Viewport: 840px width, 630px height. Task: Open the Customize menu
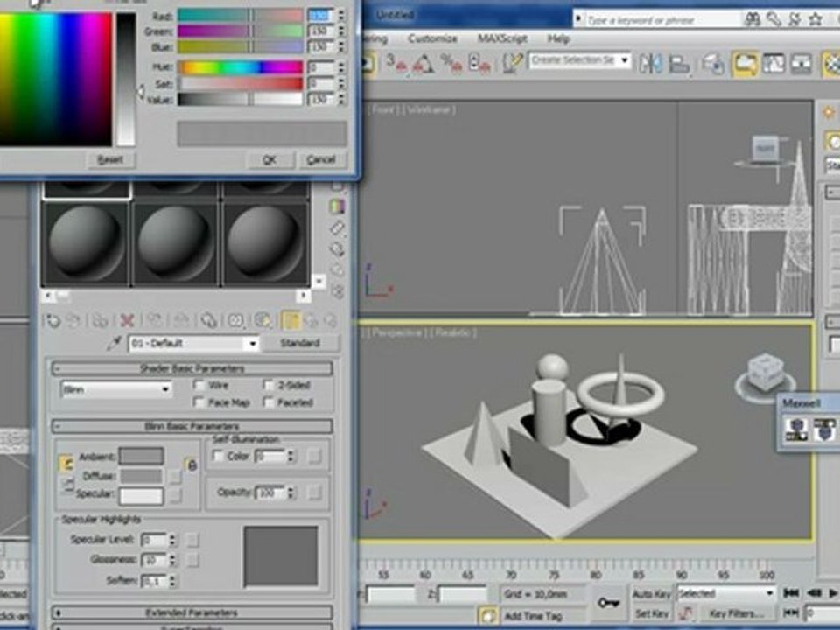click(x=432, y=38)
